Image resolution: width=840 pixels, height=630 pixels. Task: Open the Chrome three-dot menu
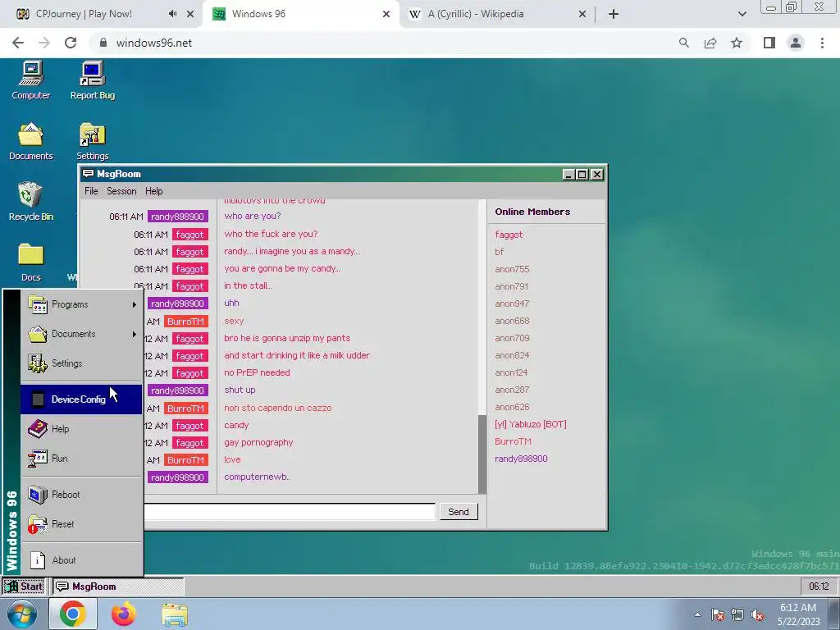[x=822, y=43]
